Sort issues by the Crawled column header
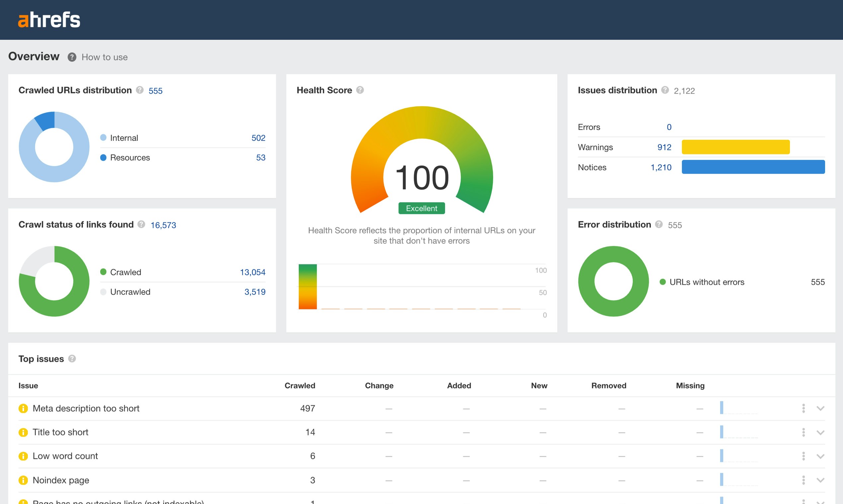The height and width of the screenshot is (504, 843). 299,386
